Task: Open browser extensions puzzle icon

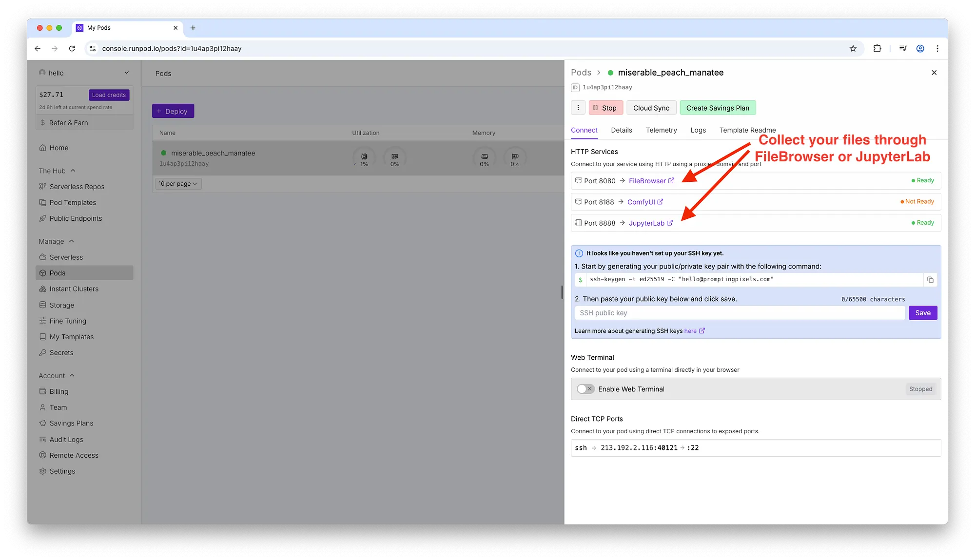Action: point(877,49)
